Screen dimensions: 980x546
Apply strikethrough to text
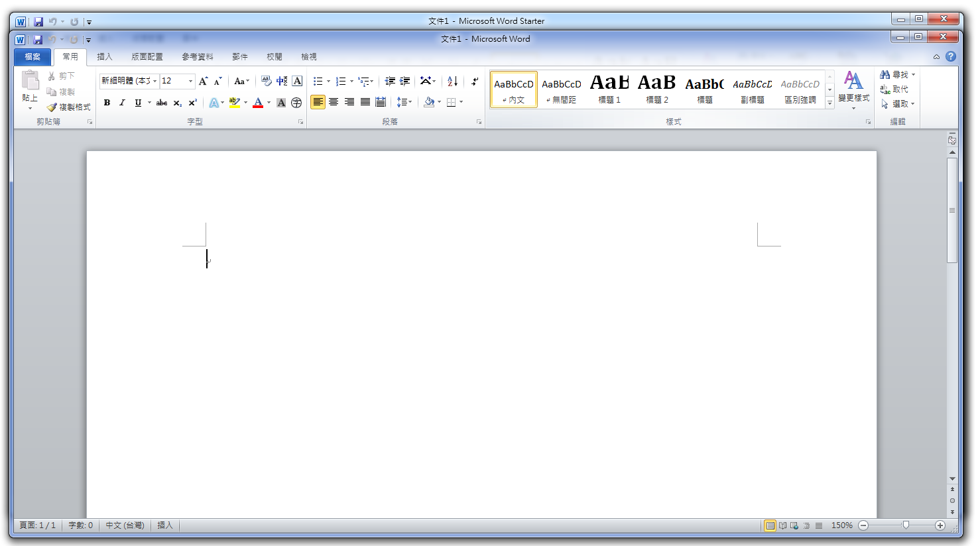pyautogui.click(x=162, y=103)
